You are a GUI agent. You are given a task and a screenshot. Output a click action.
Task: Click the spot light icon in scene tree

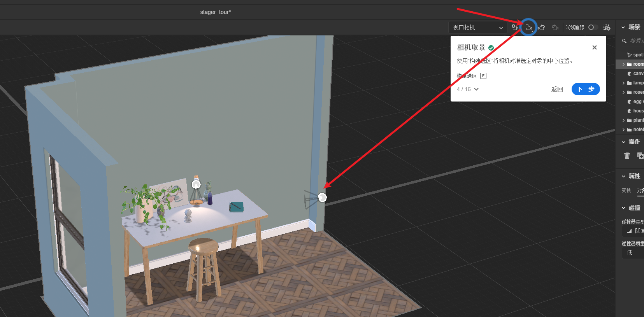click(x=629, y=55)
